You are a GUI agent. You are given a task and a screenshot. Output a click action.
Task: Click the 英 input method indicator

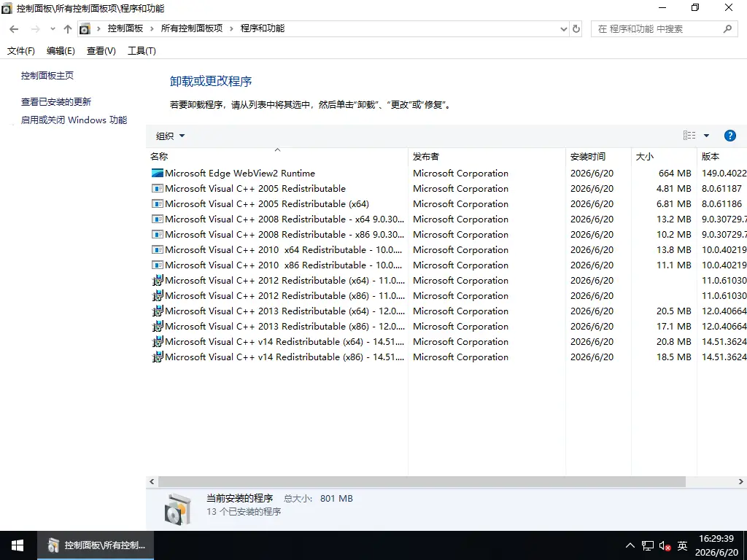coord(682,545)
